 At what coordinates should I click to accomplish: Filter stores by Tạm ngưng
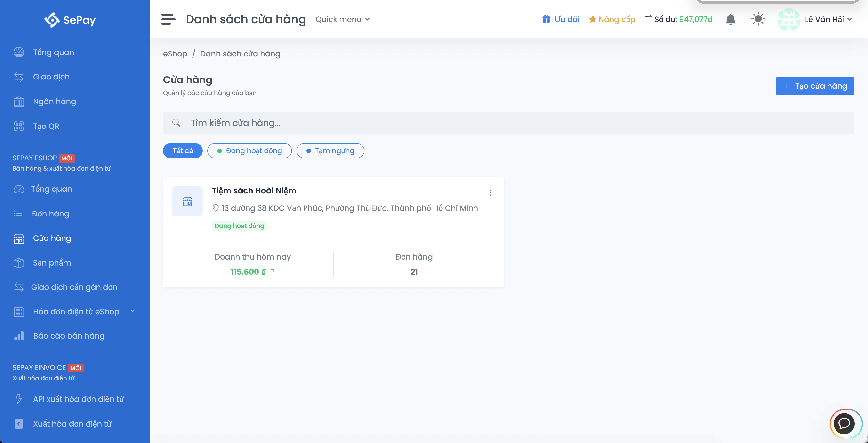coord(330,150)
